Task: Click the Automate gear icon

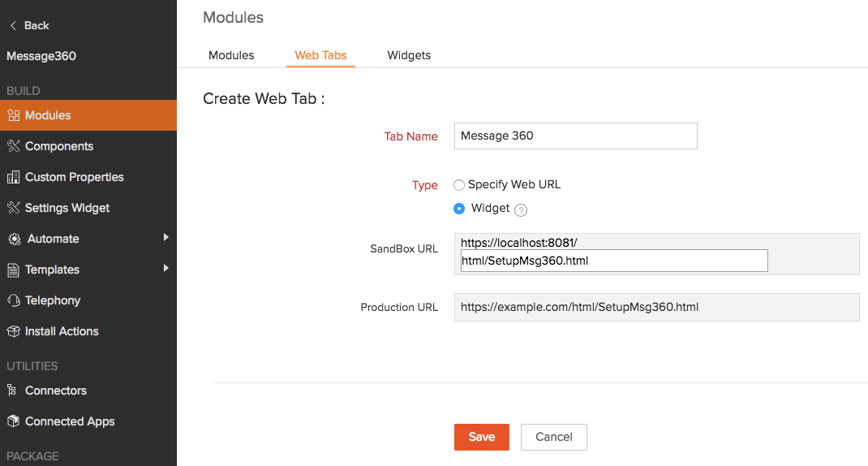Action: coord(14,239)
